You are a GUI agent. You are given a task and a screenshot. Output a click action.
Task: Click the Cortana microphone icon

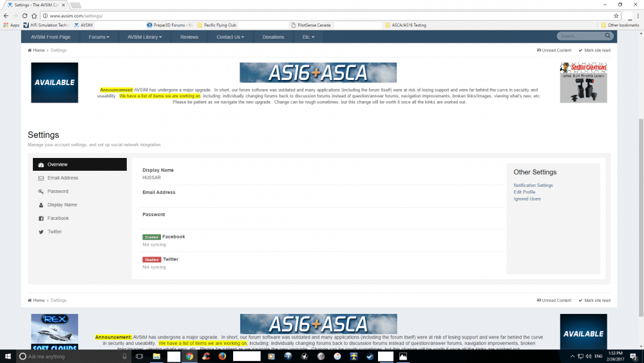pyautogui.click(x=124, y=357)
